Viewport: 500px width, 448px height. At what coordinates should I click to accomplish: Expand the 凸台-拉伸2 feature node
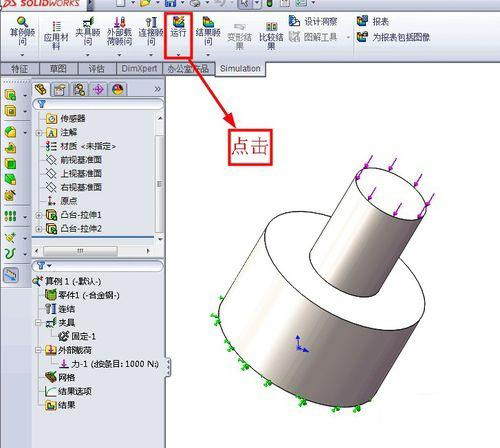(39, 229)
